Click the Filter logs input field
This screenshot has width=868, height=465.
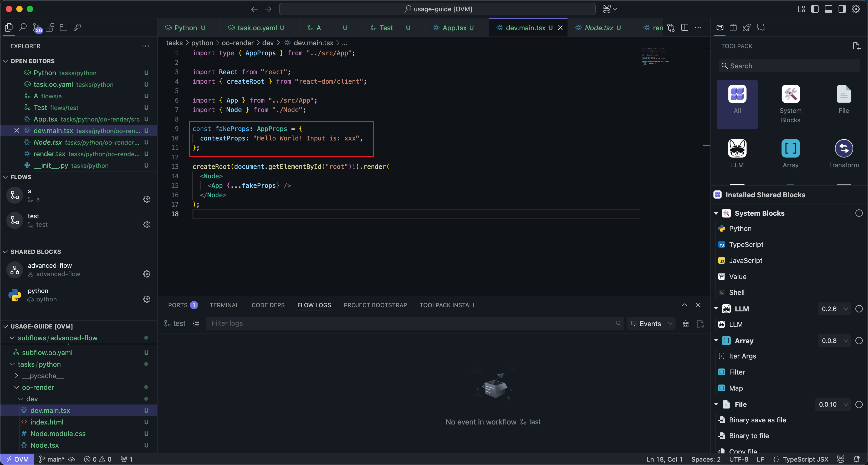[x=411, y=324]
